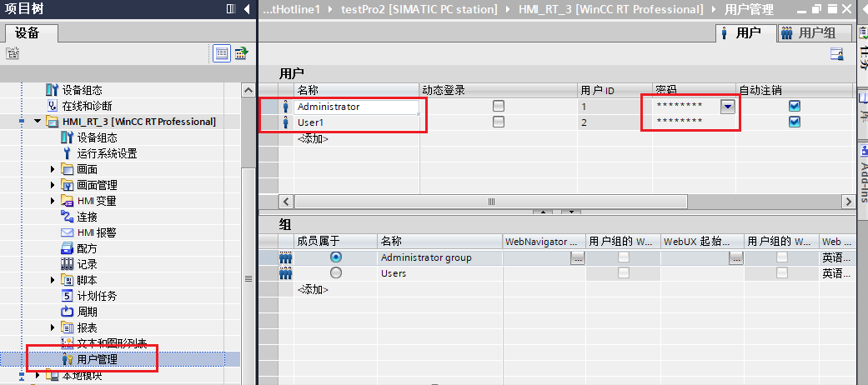868x385 pixels.
Task: Click the splitter collapse-up arrow
Action: (x=543, y=212)
